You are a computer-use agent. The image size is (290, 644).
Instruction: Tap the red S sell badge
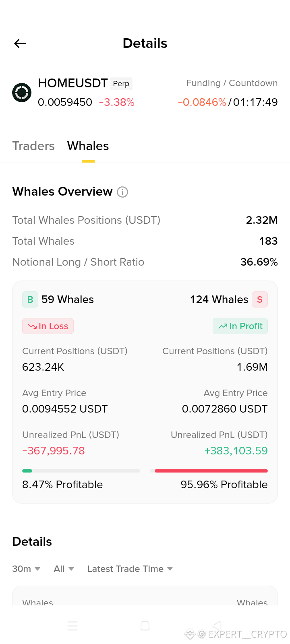(260, 299)
